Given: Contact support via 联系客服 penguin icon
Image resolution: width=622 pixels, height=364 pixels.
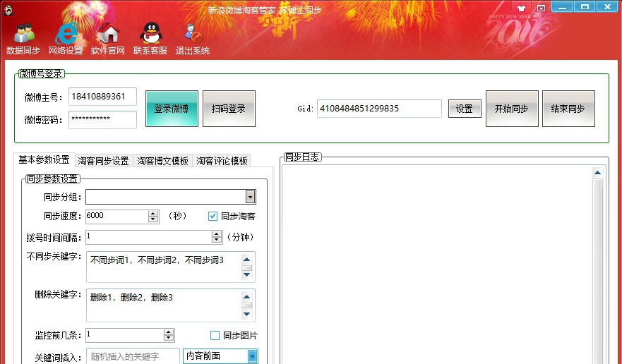Looking at the screenshot, I should click(x=150, y=39).
